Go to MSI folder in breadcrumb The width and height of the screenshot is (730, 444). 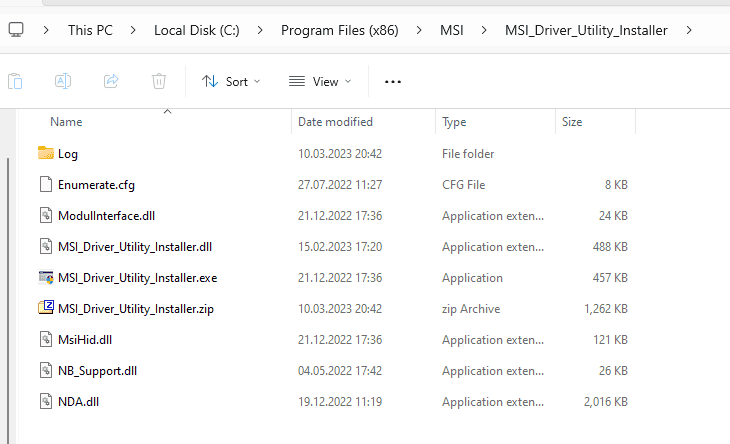pos(452,30)
